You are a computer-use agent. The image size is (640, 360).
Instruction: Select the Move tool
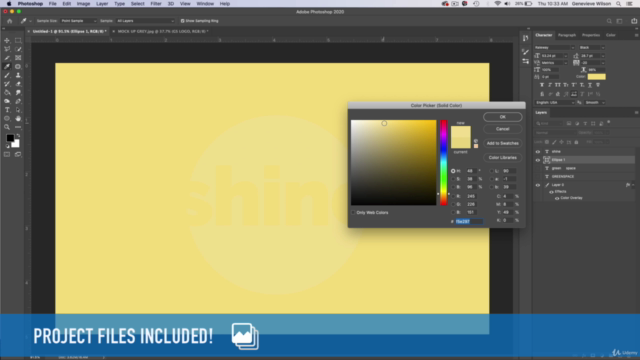click(x=7, y=40)
